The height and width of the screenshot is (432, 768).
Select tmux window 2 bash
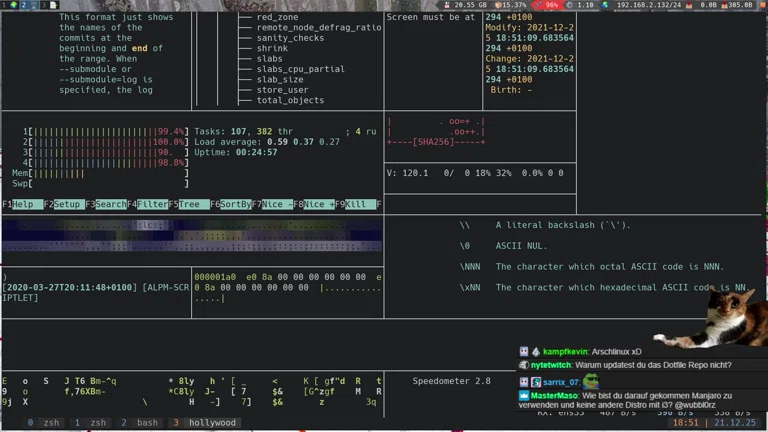[140, 422]
